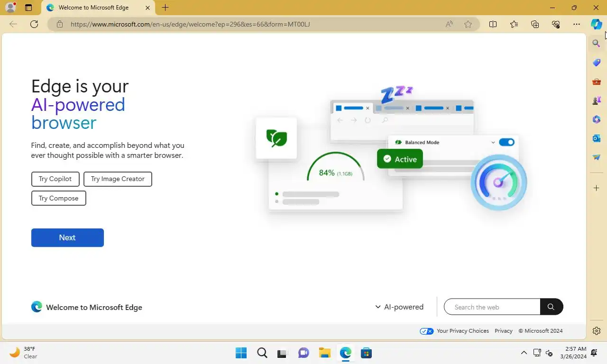Click the Try Compose button

click(58, 198)
